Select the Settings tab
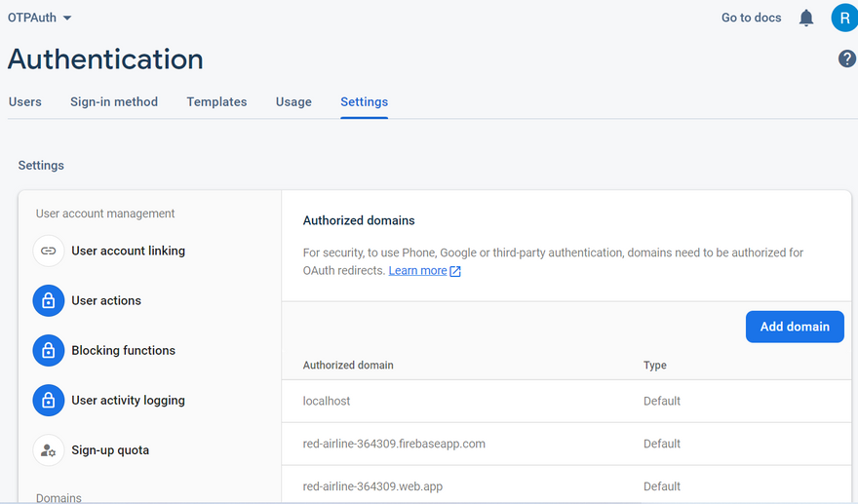 (x=364, y=101)
